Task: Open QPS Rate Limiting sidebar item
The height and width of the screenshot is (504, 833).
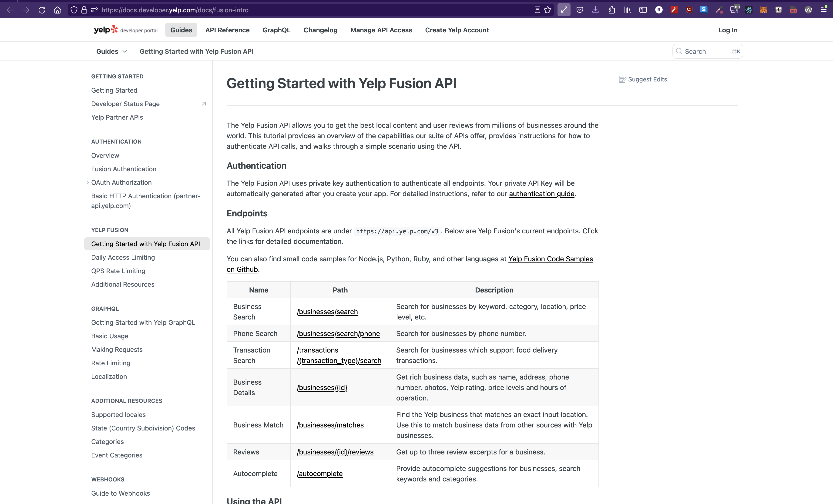Action: coord(118,271)
